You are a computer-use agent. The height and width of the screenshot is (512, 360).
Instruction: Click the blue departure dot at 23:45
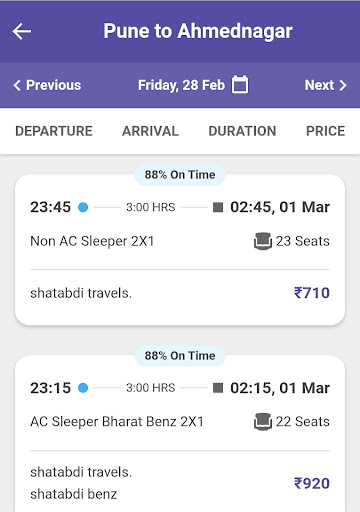click(83, 207)
